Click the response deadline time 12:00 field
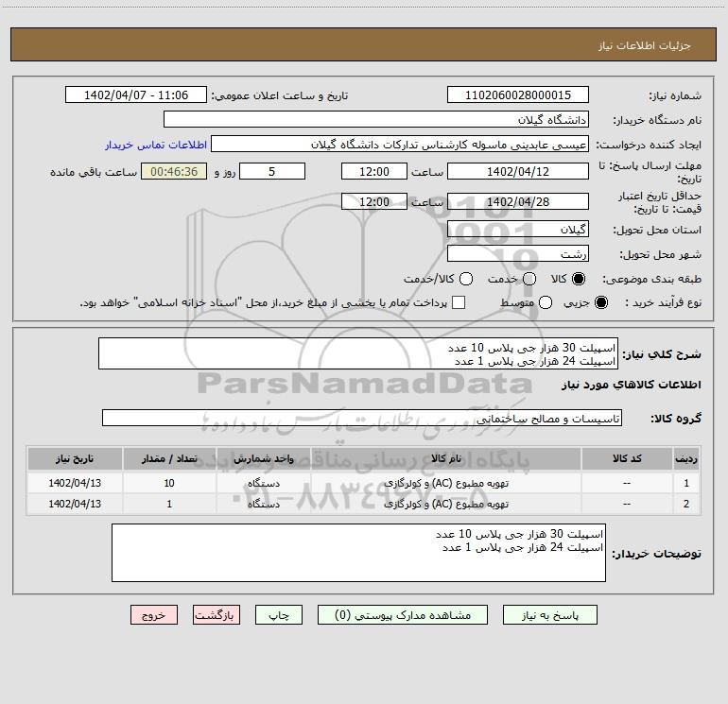728x704 pixels. [x=374, y=171]
